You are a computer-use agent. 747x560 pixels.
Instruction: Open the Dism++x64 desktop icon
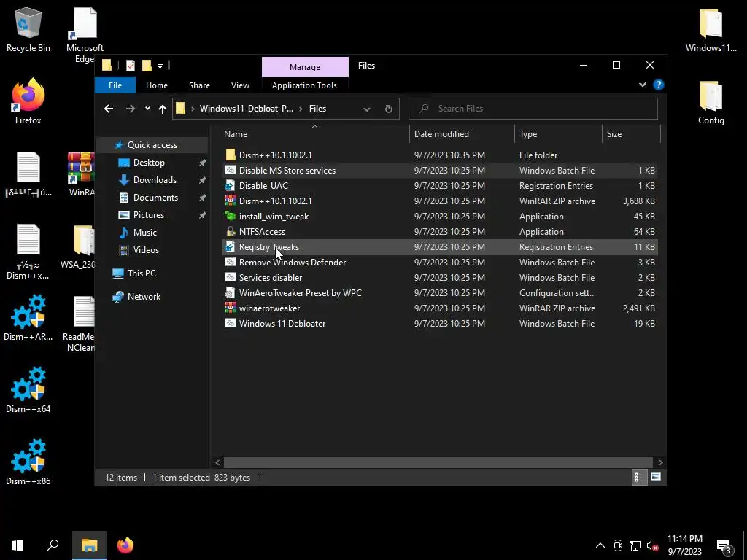(28, 389)
